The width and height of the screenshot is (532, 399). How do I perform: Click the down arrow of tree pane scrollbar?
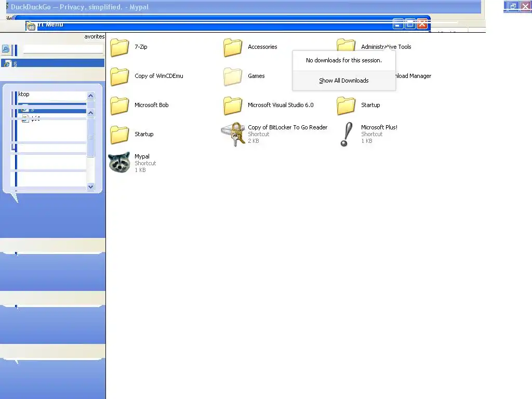click(90, 187)
